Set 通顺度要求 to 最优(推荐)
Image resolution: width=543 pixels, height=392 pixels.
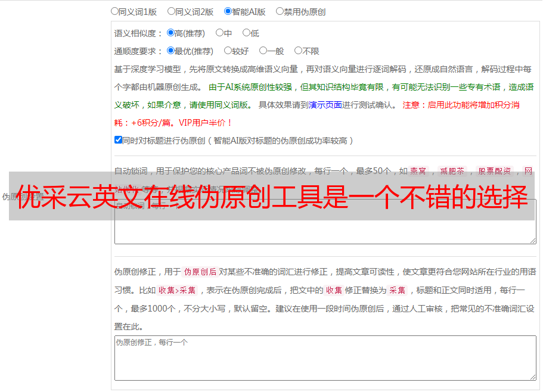click(170, 51)
